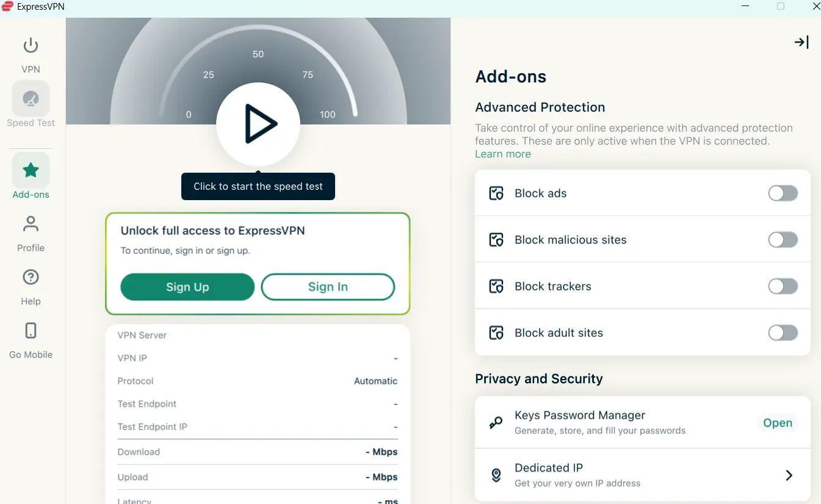Click the VPN power icon

(x=31, y=45)
